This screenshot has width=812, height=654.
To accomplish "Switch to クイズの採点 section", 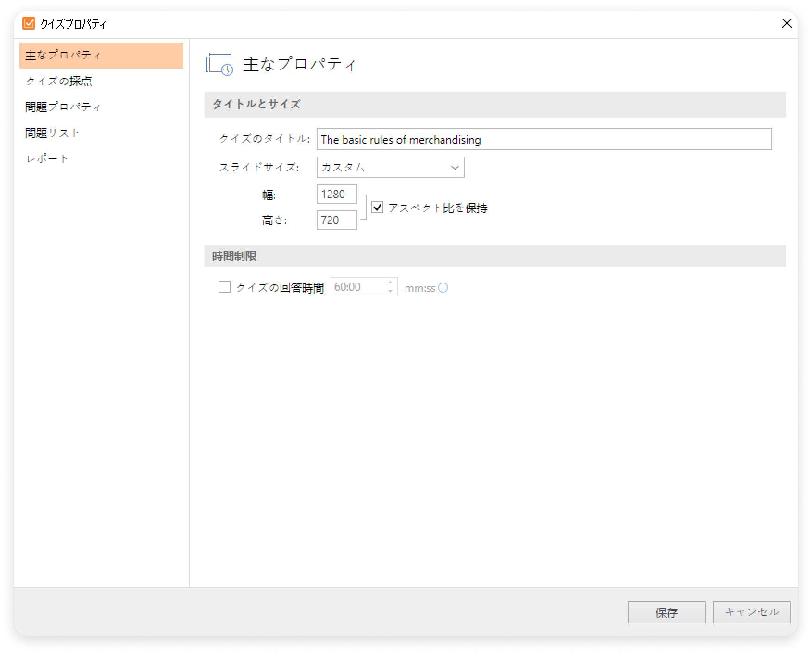I will click(x=60, y=81).
